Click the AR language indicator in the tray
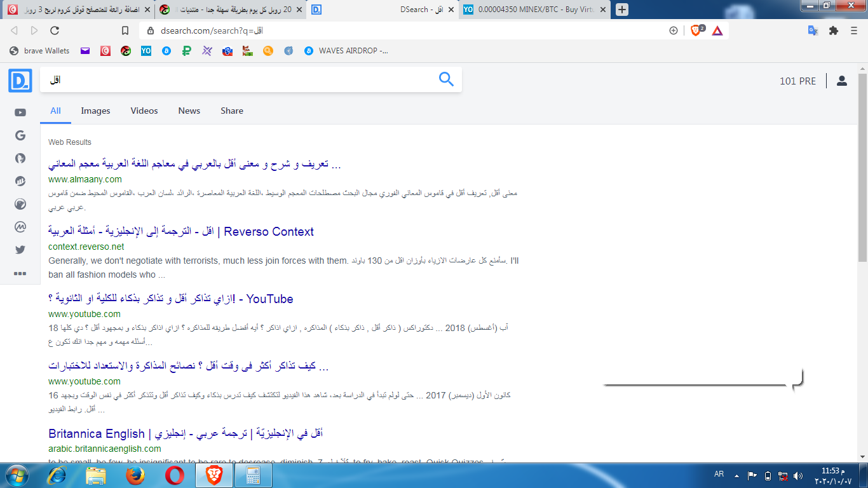 pyautogui.click(x=719, y=475)
